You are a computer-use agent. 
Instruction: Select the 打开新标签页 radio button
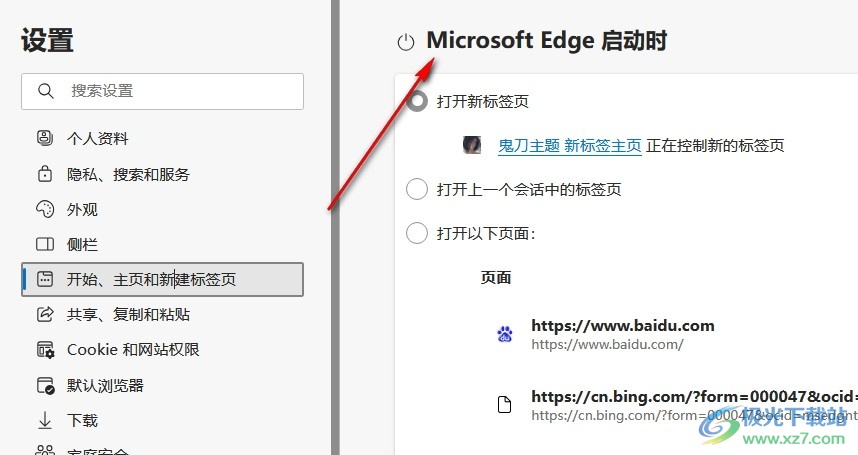[x=417, y=101]
